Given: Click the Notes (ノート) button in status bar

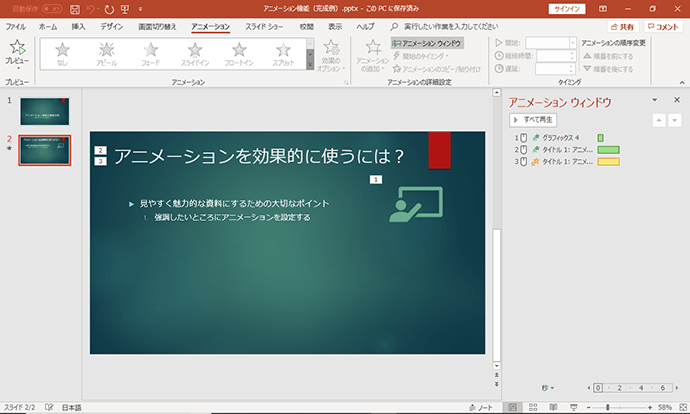Looking at the screenshot, I should (481, 407).
